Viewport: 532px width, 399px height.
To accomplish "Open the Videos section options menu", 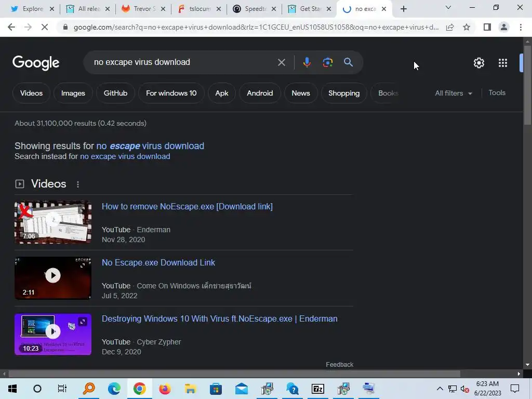I will (78, 184).
